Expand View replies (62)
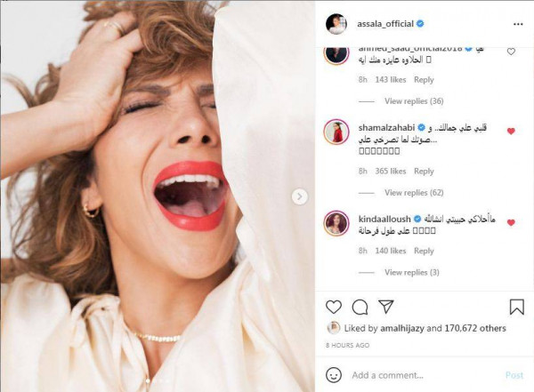Image resolution: width=534 pixels, height=392 pixels. click(x=414, y=193)
